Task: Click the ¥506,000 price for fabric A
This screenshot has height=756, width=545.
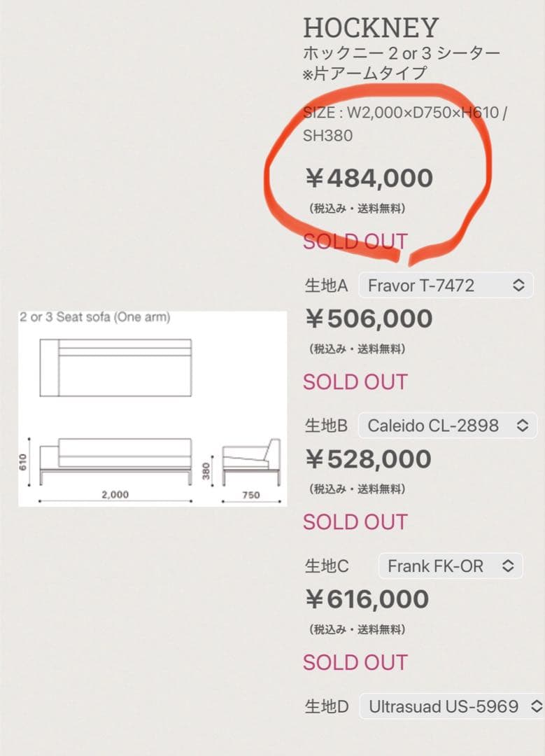Action: (x=369, y=319)
